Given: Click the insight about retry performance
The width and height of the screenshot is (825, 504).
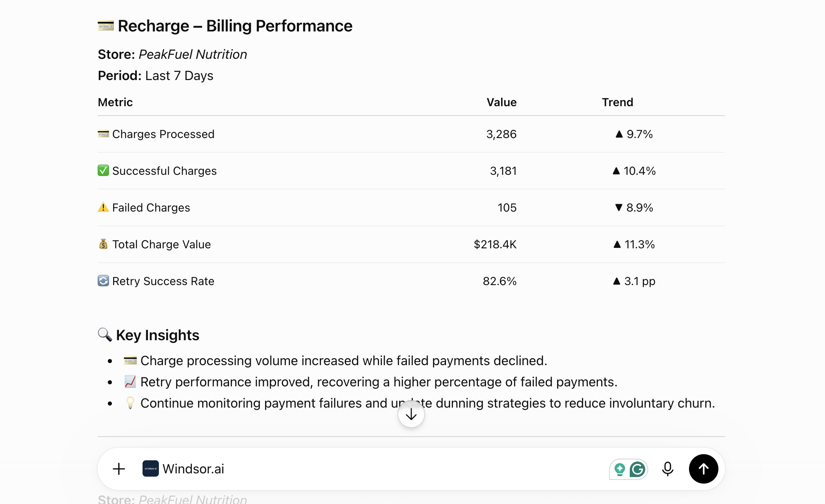Looking at the screenshot, I should (x=379, y=382).
